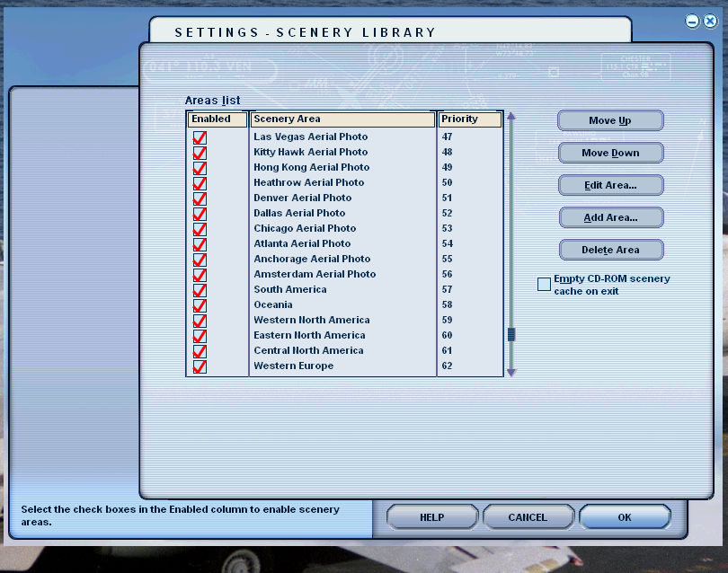Disable Western Europe scenery checkbox
Image resolution: width=728 pixels, height=573 pixels.
(200, 367)
